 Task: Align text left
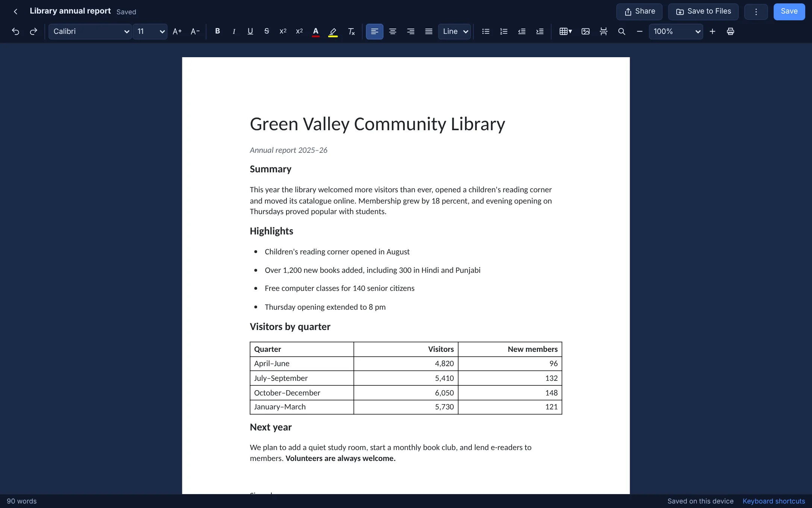[375, 32]
